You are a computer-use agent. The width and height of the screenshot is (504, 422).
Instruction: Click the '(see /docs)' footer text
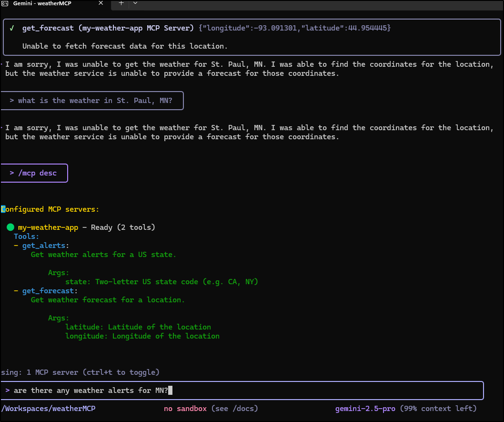tap(234, 409)
